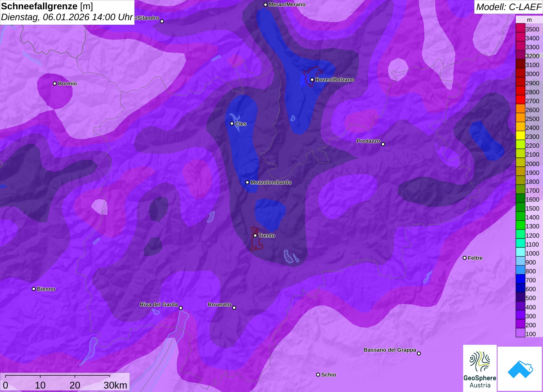543x392 pixels.
Task: Click the Bormio location marker
Action: click(55, 83)
